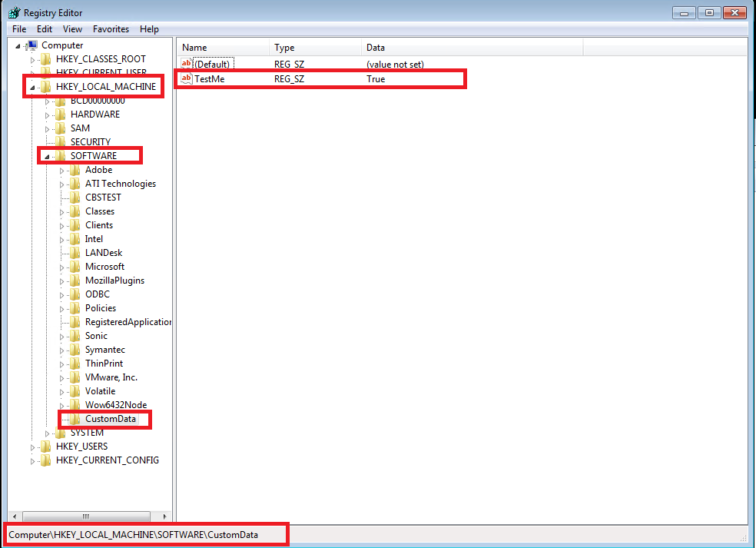Click the SECURITY key folder icon

[59, 141]
